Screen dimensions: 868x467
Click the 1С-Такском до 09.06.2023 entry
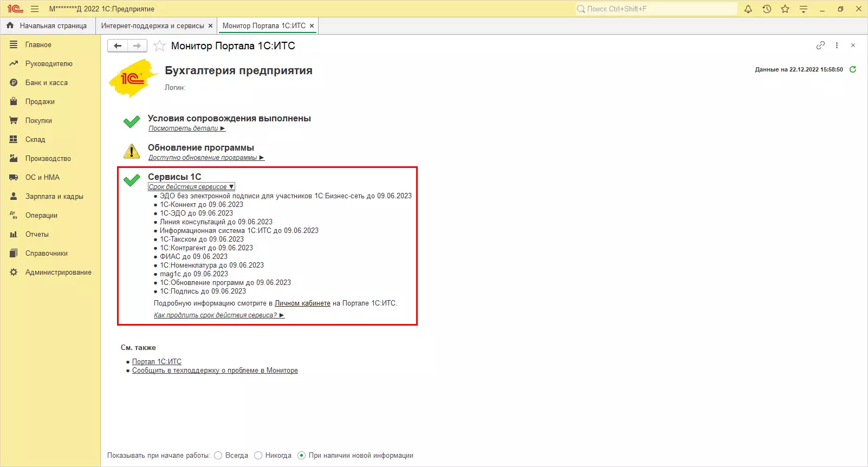point(202,239)
